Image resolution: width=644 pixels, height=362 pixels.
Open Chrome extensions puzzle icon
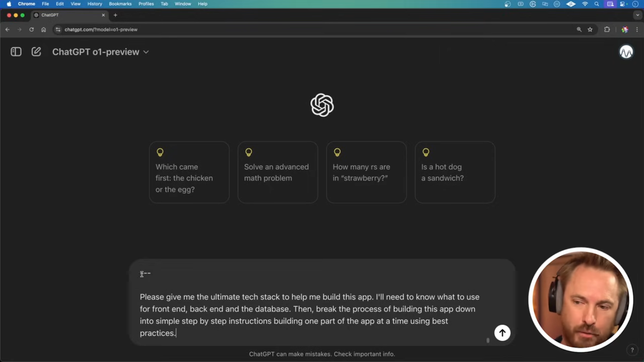607,29
